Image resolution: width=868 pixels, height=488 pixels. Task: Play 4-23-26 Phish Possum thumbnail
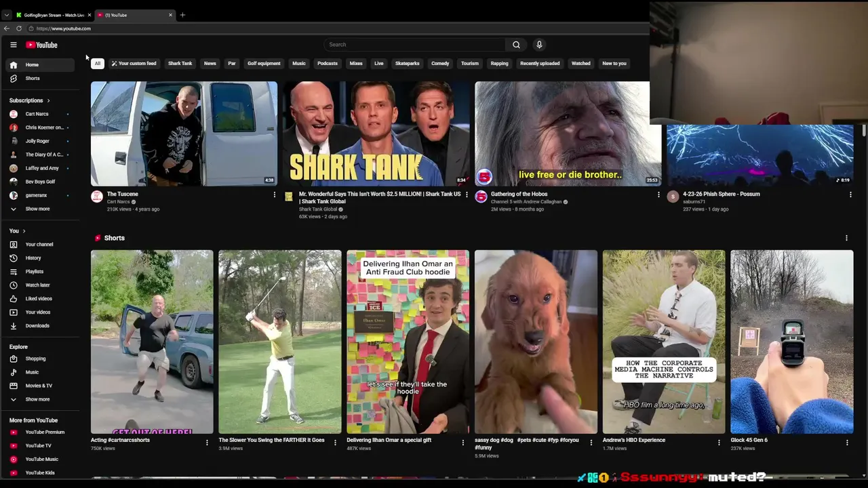coord(759,155)
